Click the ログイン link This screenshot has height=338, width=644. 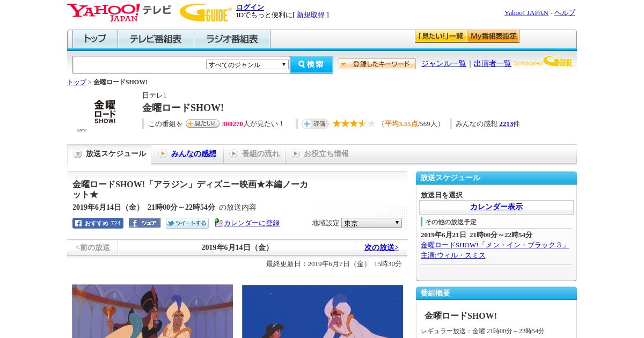click(250, 7)
